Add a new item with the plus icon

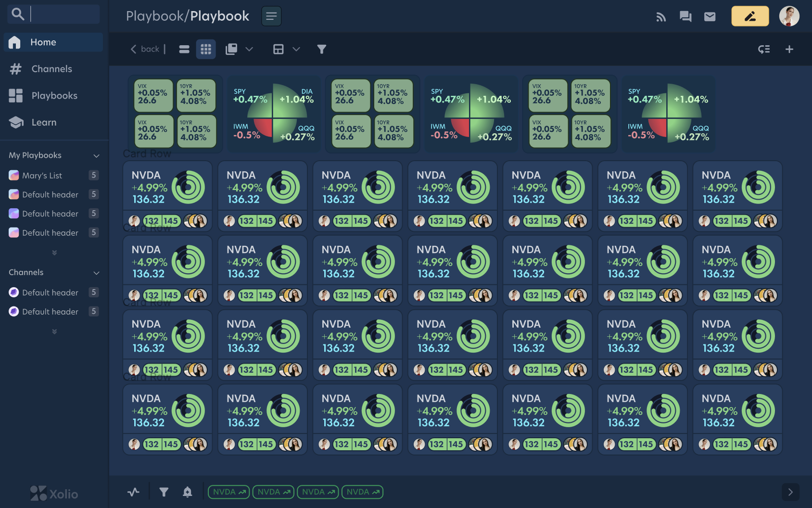tap(789, 49)
